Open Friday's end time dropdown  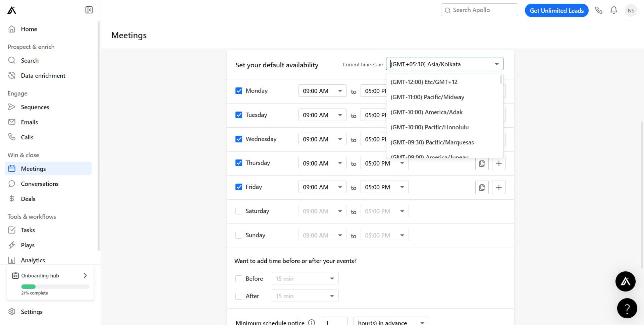(x=384, y=187)
